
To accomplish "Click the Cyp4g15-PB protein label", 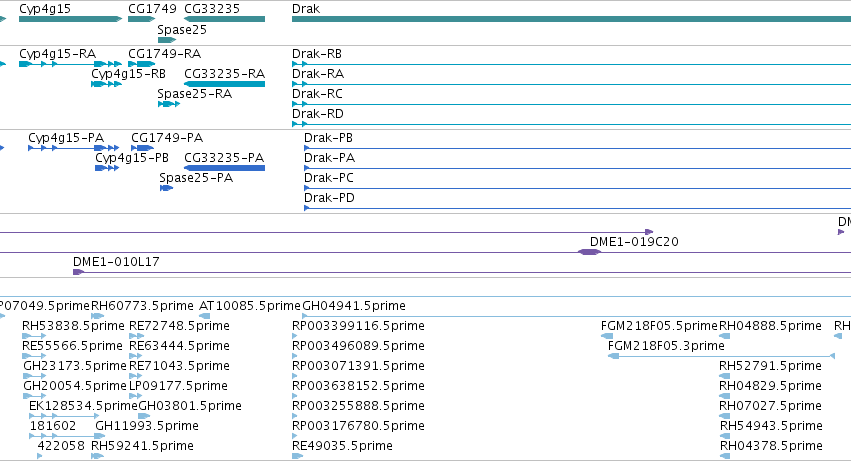I will 132,158.
